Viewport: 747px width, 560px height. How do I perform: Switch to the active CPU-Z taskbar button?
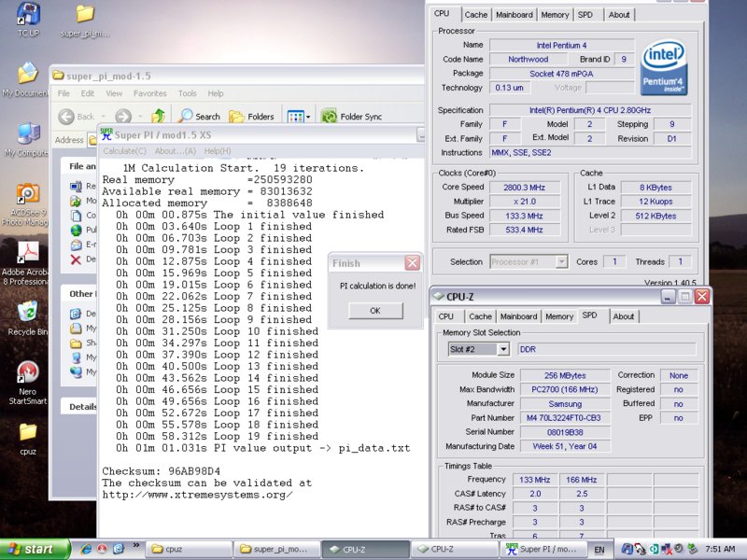[365, 549]
